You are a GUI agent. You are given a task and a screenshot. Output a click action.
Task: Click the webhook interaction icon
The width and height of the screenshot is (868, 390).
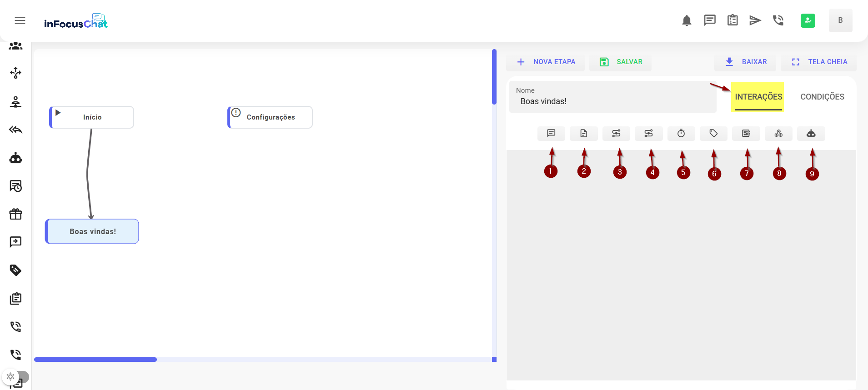coord(778,134)
